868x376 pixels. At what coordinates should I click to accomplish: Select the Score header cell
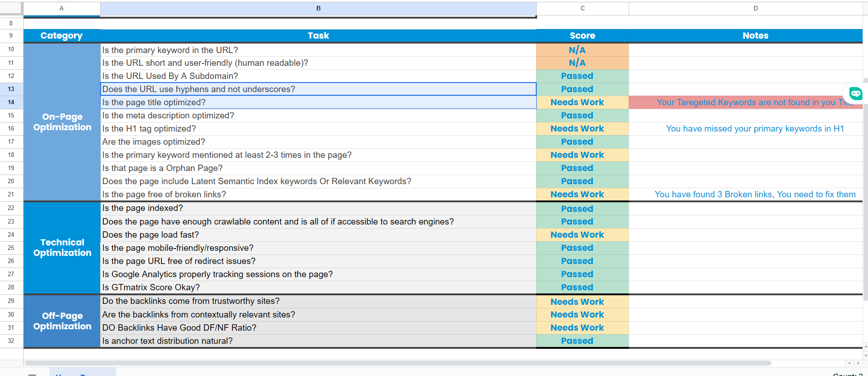tap(582, 35)
